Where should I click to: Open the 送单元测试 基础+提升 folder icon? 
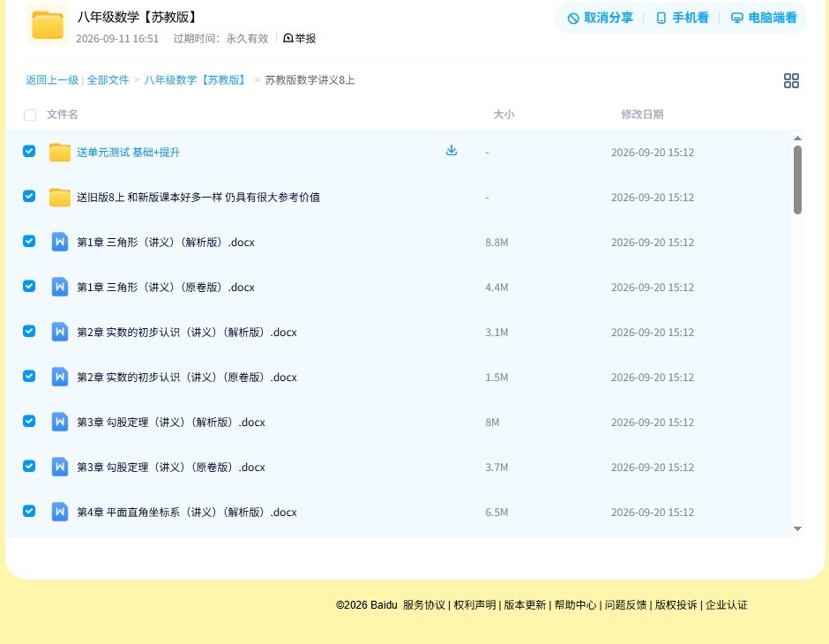[x=60, y=153]
